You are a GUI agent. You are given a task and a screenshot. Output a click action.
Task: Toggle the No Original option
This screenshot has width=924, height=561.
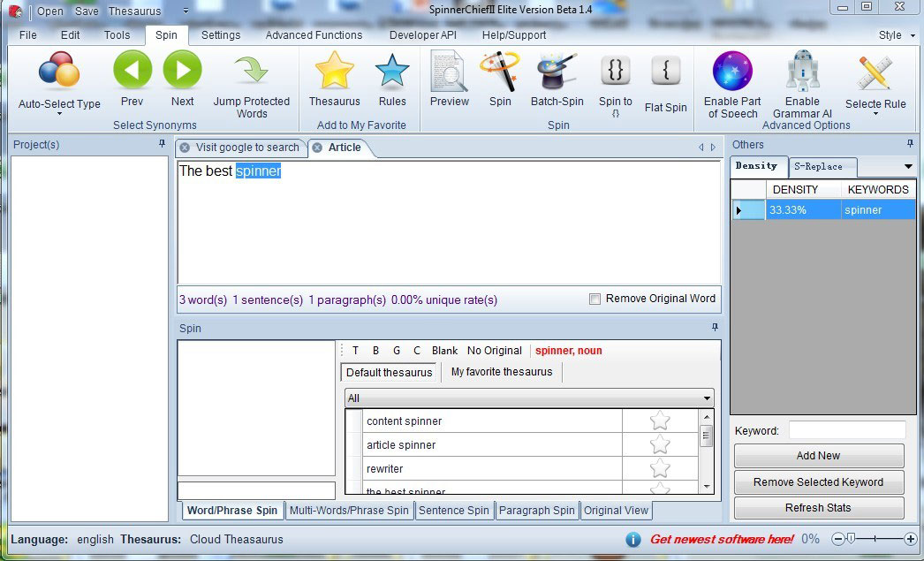pyautogui.click(x=495, y=351)
